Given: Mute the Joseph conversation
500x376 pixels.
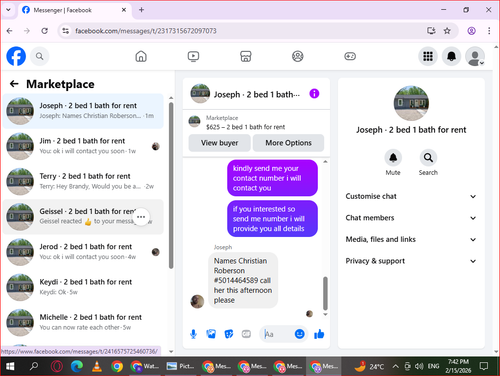Looking at the screenshot, I should (393, 157).
